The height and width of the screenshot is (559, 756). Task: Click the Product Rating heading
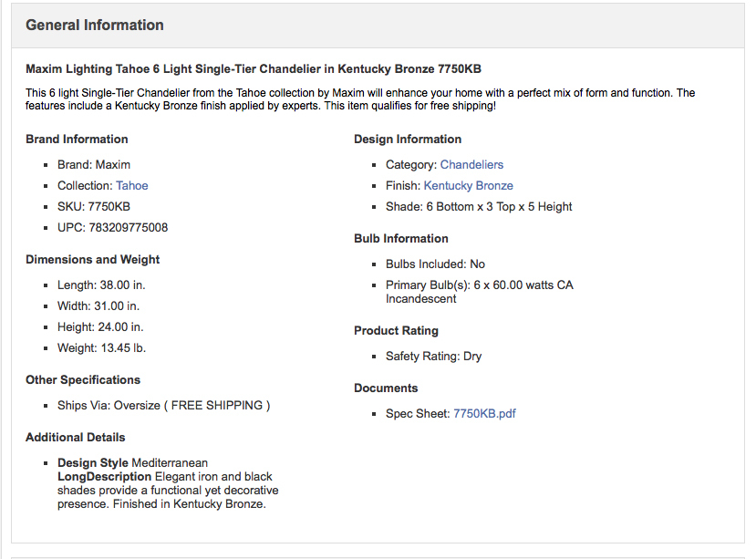click(x=396, y=331)
